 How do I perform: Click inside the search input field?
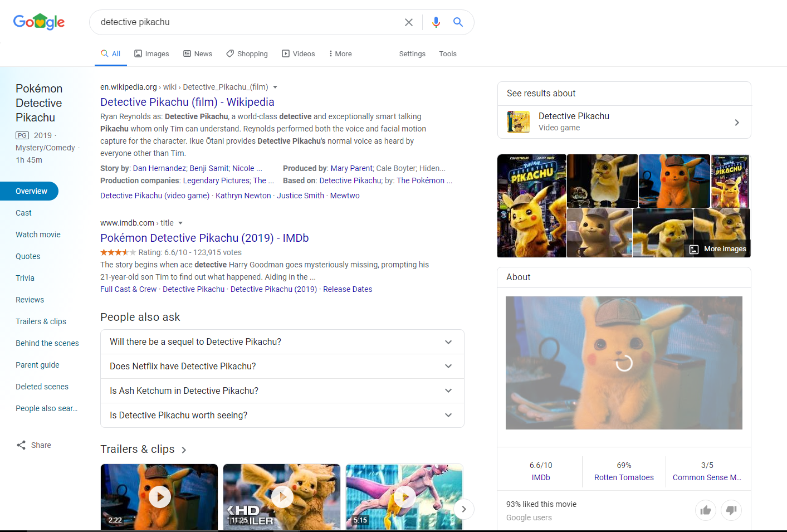coord(248,22)
